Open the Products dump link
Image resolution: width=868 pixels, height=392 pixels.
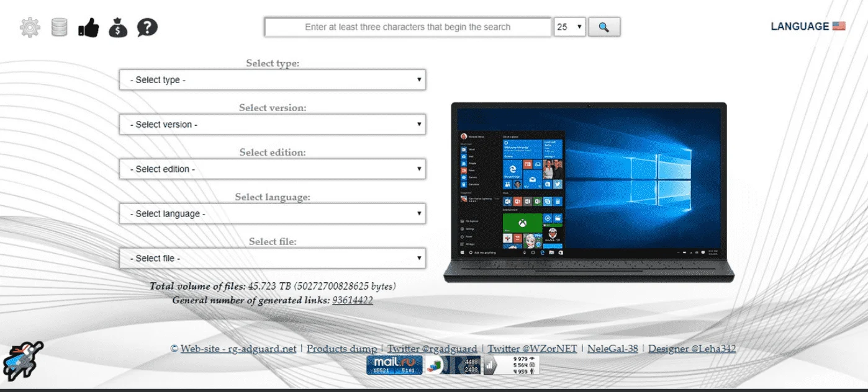pyautogui.click(x=341, y=349)
